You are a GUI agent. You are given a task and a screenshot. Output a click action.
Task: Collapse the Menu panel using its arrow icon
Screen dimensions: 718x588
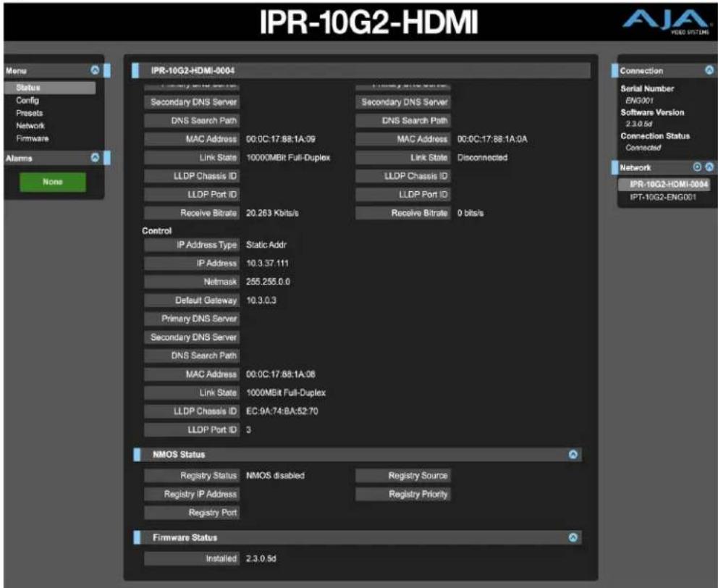pos(95,70)
